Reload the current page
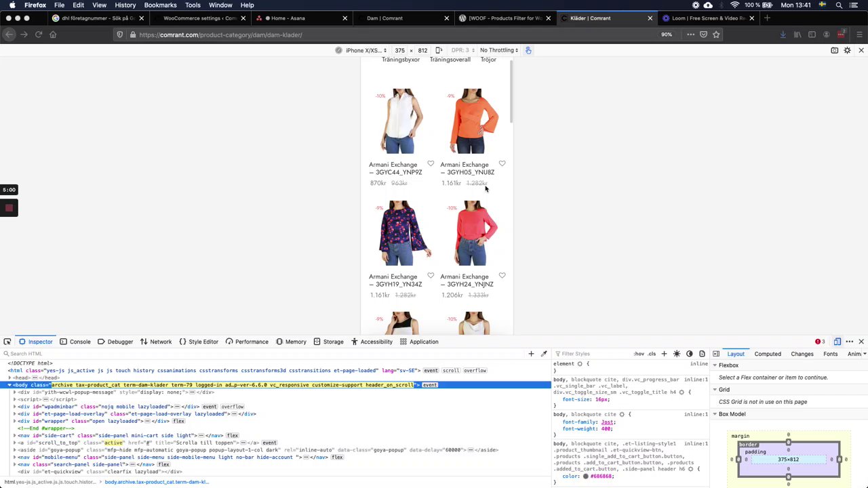This screenshot has height=488, width=868. 39,35
